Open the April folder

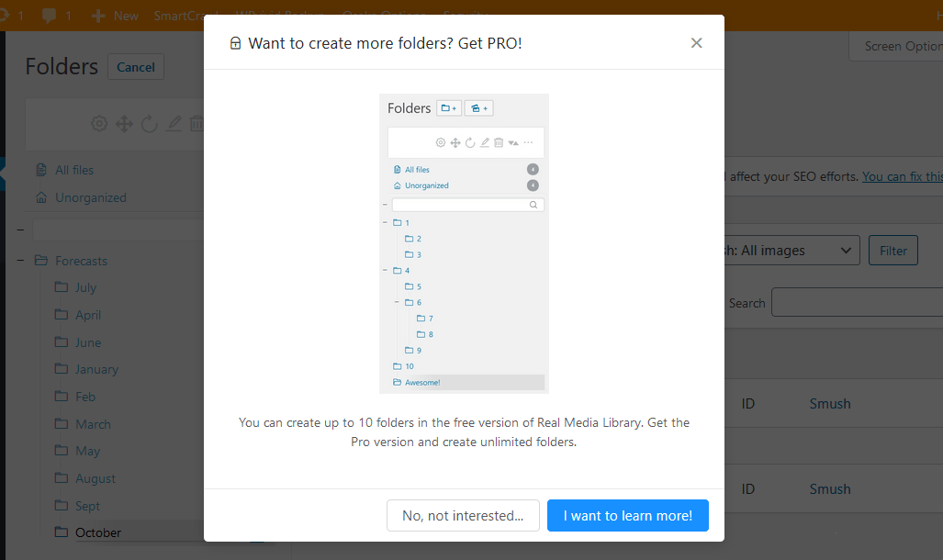coord(88,315)
